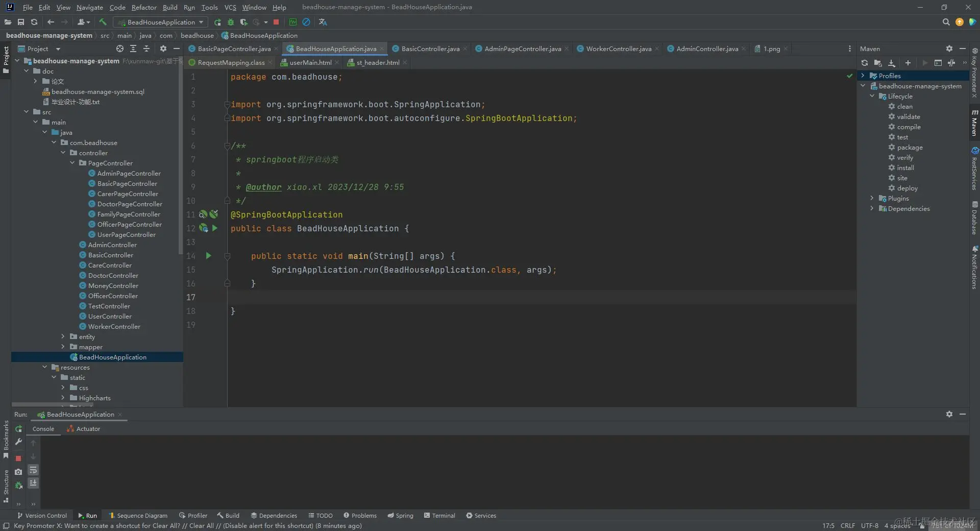980x531 pixels.
Task: Open the Refactor menu
Action: [144, 7]
